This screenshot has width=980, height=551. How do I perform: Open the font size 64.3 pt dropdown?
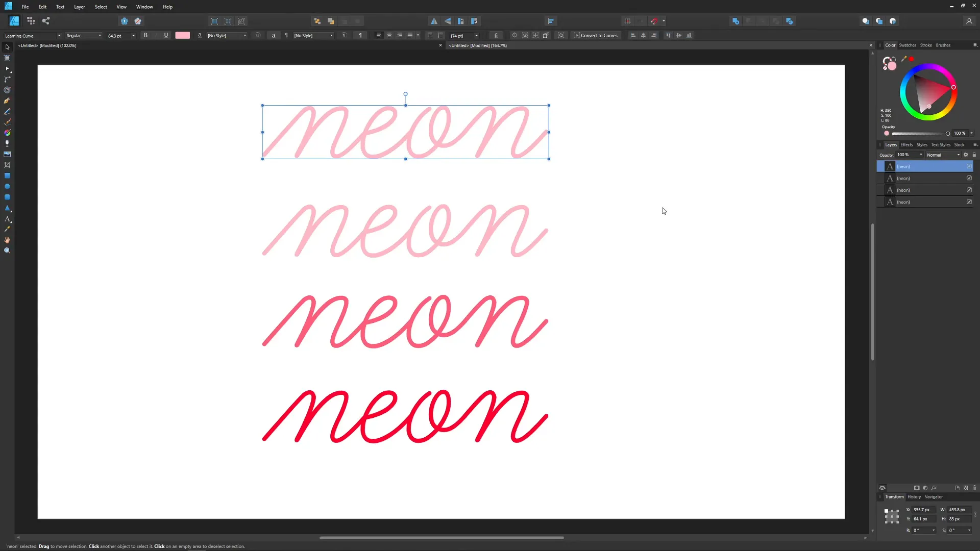(x=133, y=36)
